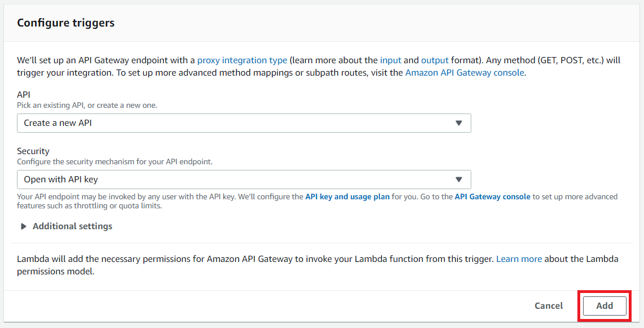Click the arrow icon of the Security dropdown

click(x=459, y=180)
